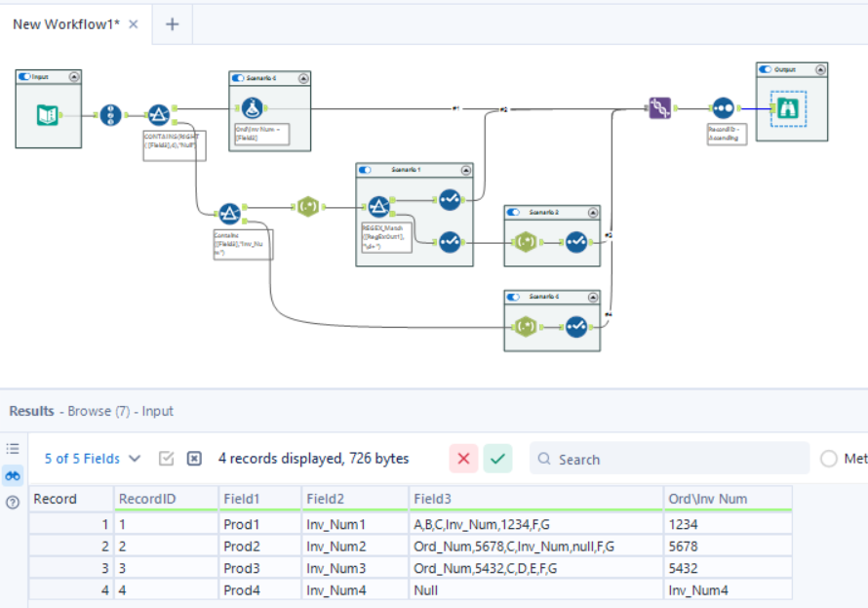Click the CONTAINS(RIGHT annotation box
868x608 pixels.
pyautogui.click(x=175, y=145)
